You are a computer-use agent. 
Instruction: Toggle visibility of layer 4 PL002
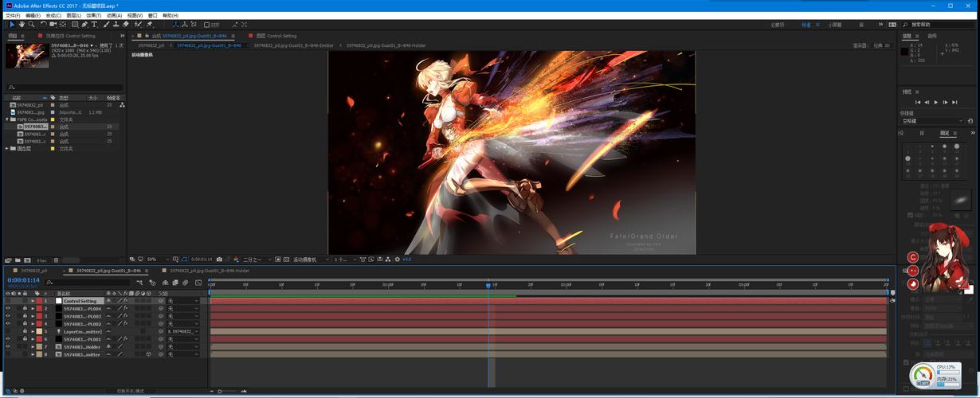[8, 324]
